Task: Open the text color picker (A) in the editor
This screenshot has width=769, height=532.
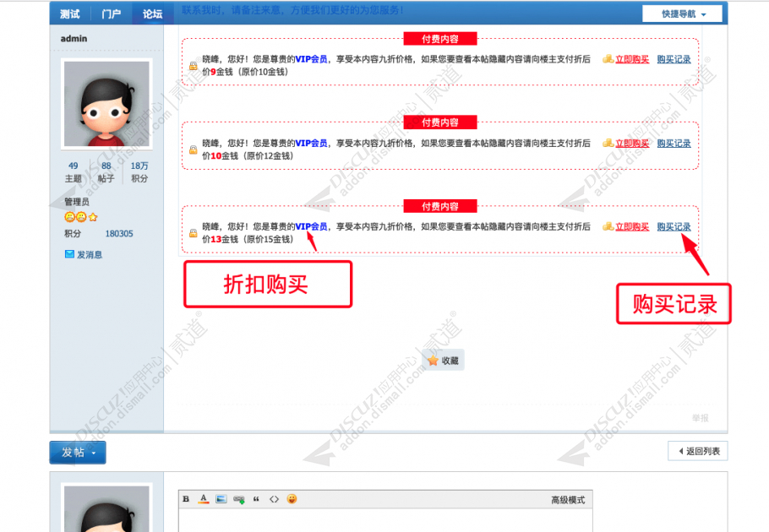Action: (203, 498)
